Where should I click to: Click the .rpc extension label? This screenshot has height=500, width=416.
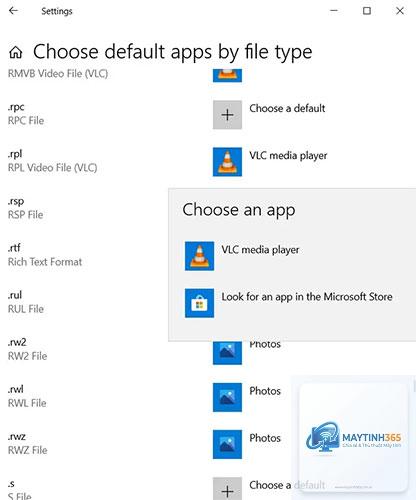click(x=16, y=107)
